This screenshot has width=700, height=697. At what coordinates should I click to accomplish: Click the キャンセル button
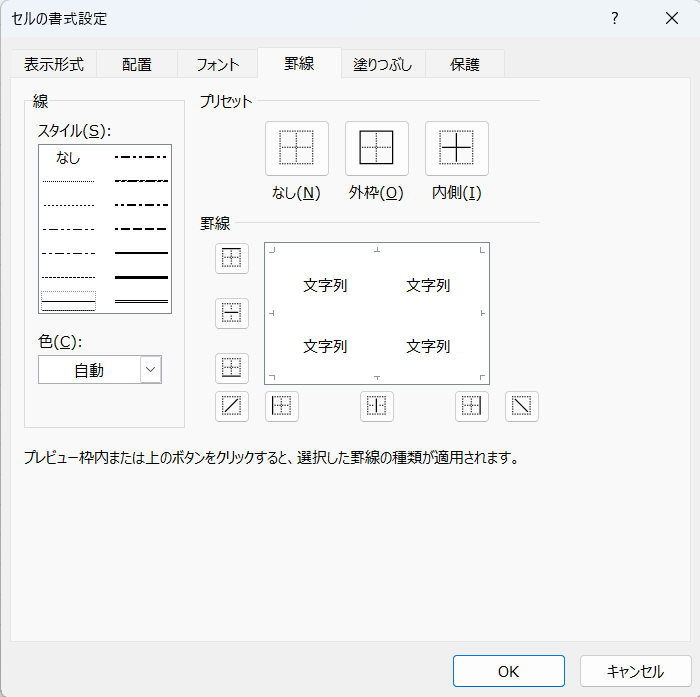pyautogui.click(x=635, y=671)
